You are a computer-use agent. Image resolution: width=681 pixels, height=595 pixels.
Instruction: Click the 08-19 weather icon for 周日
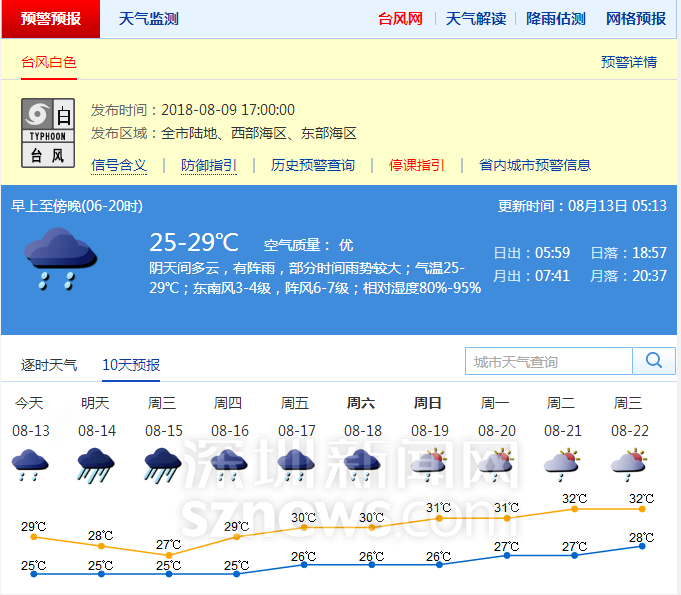(x=429, y=463)
